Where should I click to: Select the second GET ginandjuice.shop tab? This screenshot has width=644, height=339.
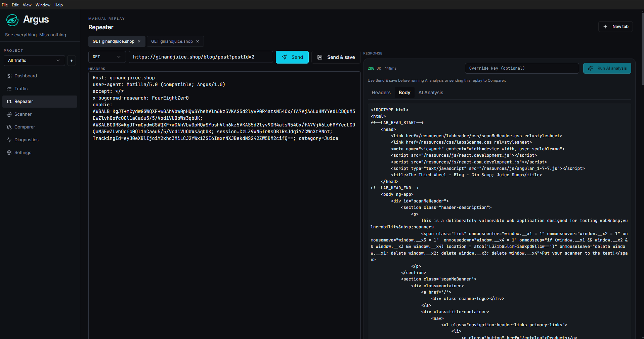pos(172,41)
